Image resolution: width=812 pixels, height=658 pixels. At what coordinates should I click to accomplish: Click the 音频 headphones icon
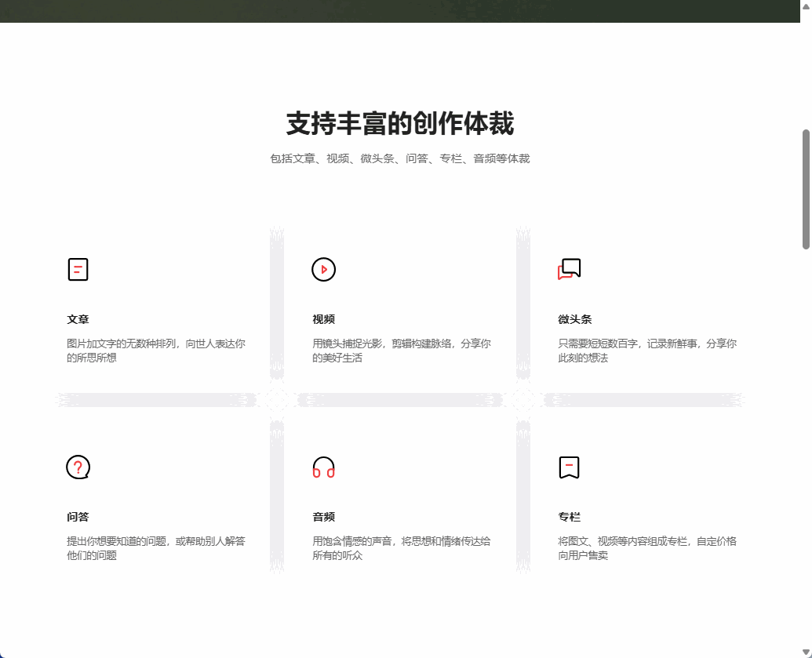click(322, 467)
